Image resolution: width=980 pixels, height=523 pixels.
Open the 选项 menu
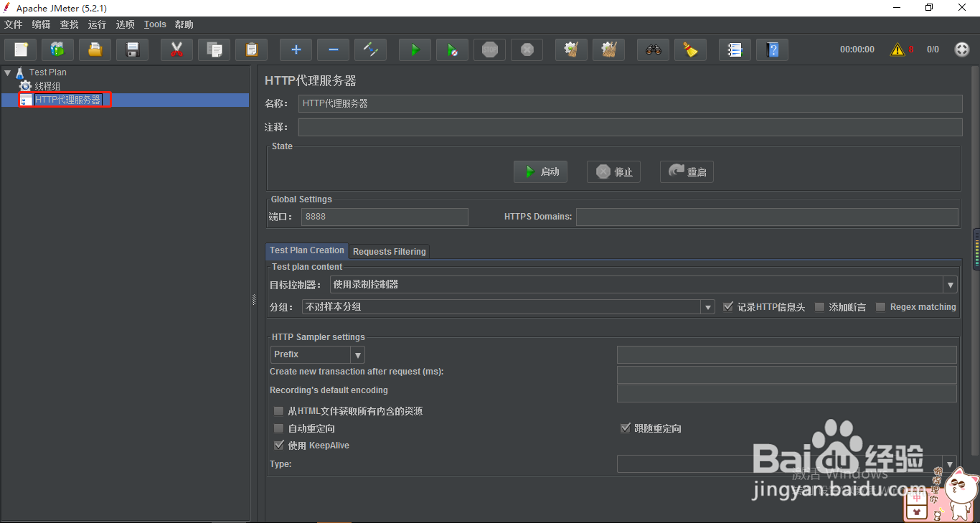point(126,24)
